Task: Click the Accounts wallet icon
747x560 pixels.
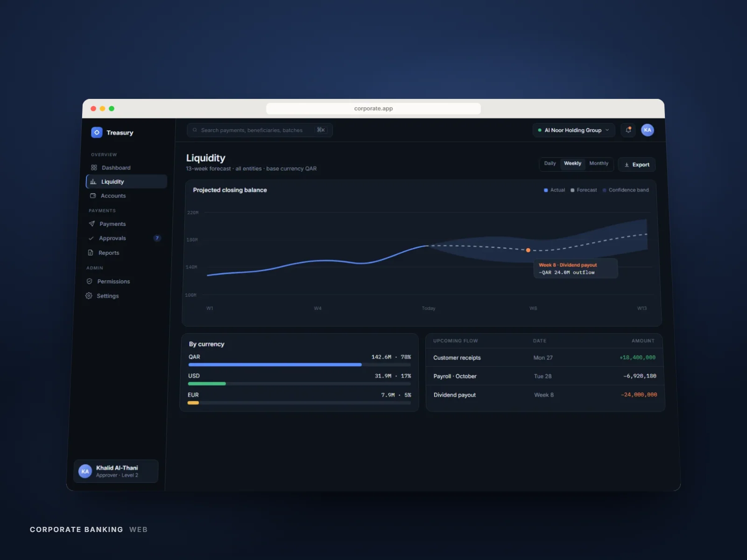Action: point(93,196)
